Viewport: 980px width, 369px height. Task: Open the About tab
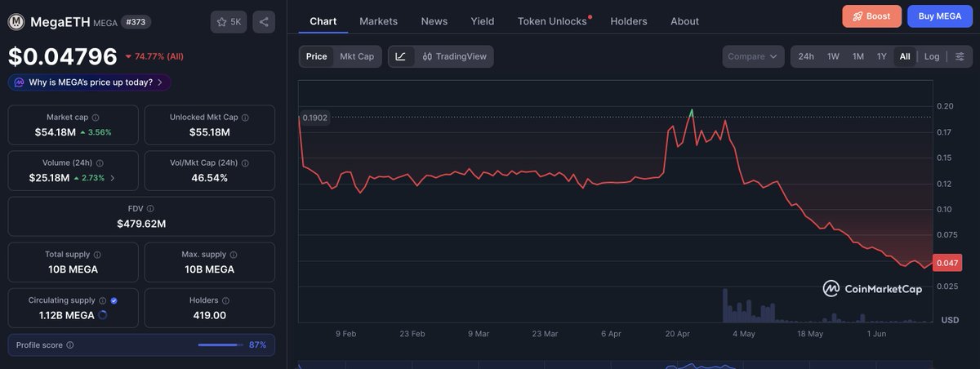[x=684, y=21]
